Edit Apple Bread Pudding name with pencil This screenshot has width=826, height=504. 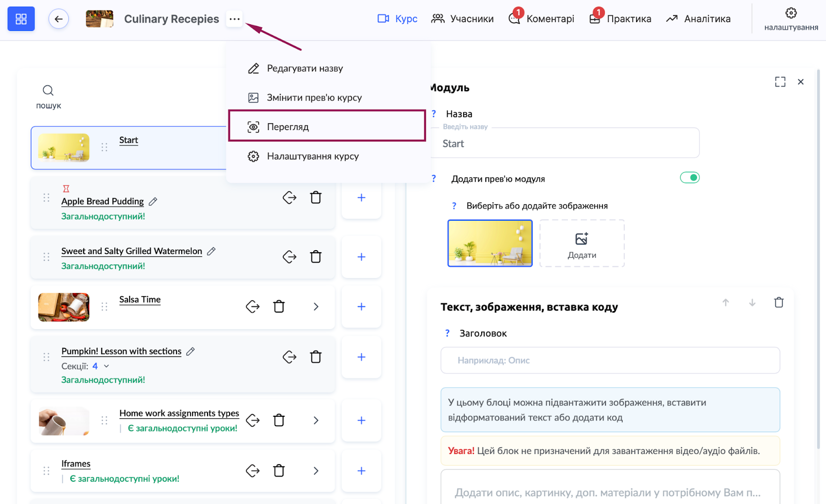pyautogui.click(x=153, y=202)
